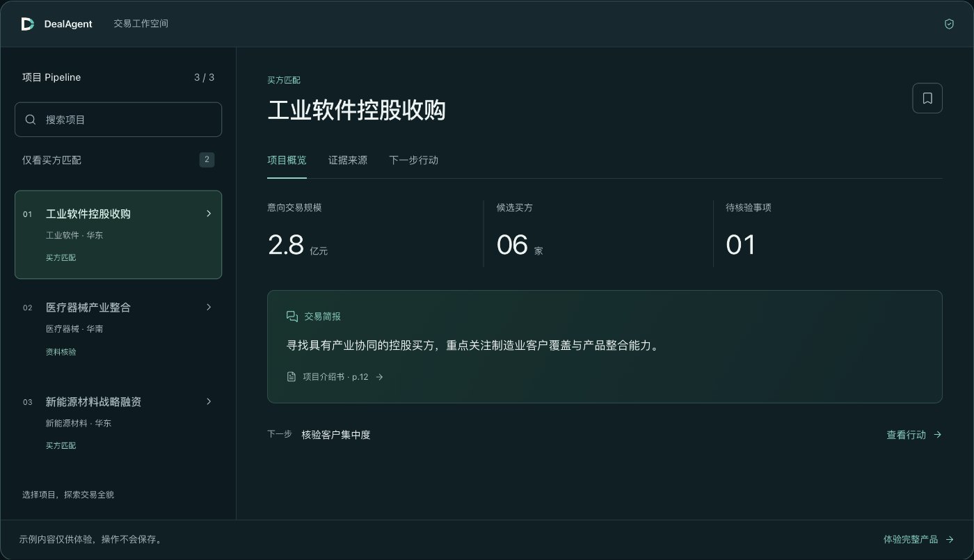Click the 资料核验 status tag

coord(61,352)
